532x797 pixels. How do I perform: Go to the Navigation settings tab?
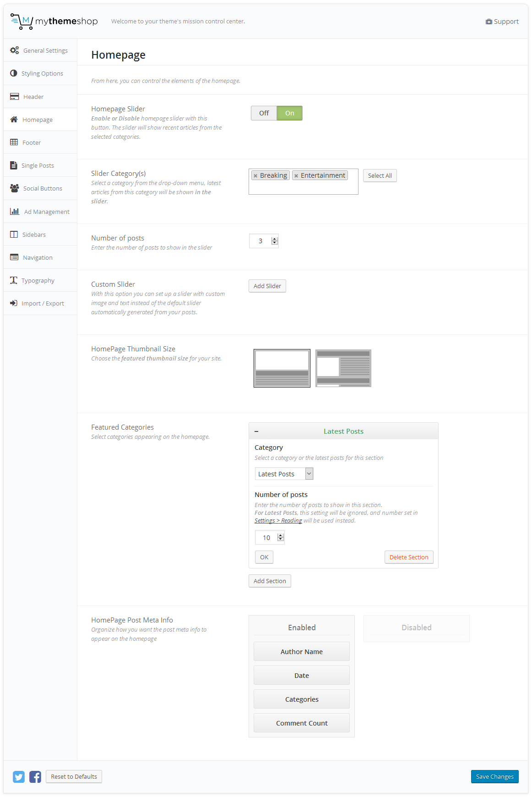pos(38,257)
